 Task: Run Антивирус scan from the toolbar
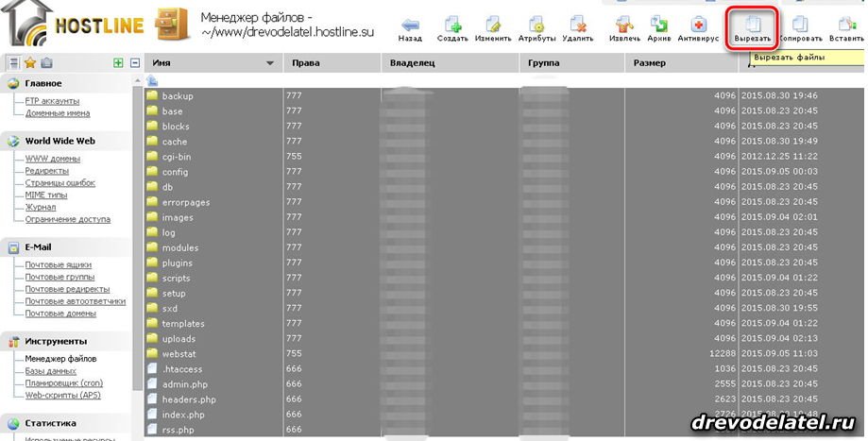698,26
